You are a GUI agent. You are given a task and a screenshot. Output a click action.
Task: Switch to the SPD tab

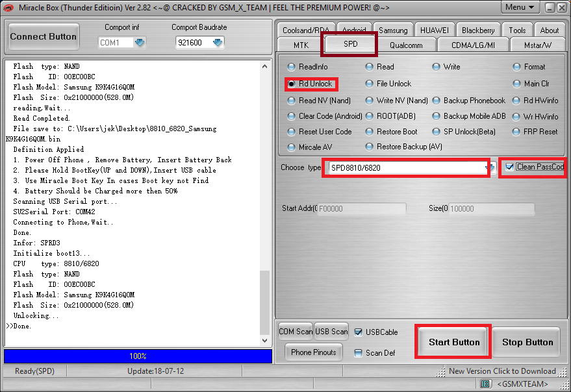(350, 43)
